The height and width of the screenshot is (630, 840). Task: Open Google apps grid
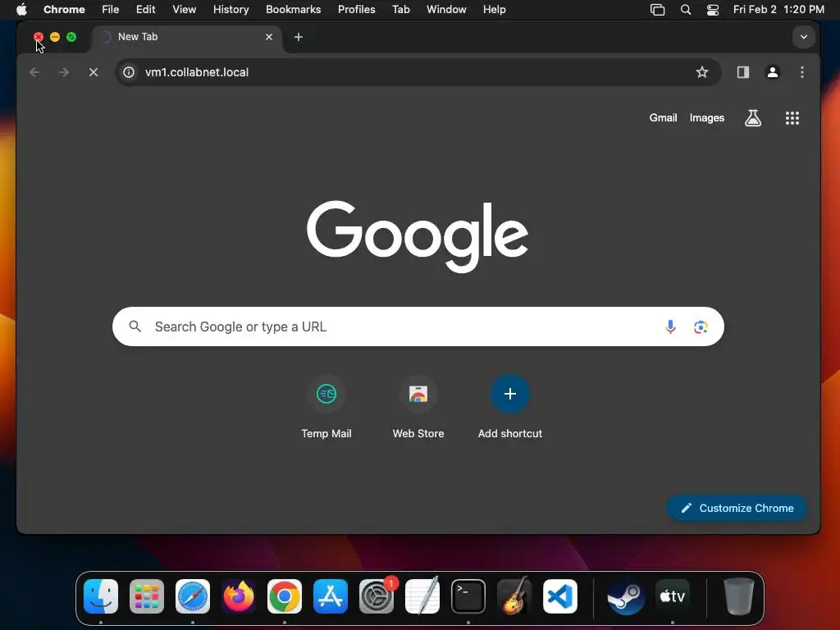[x=792, y=118]
